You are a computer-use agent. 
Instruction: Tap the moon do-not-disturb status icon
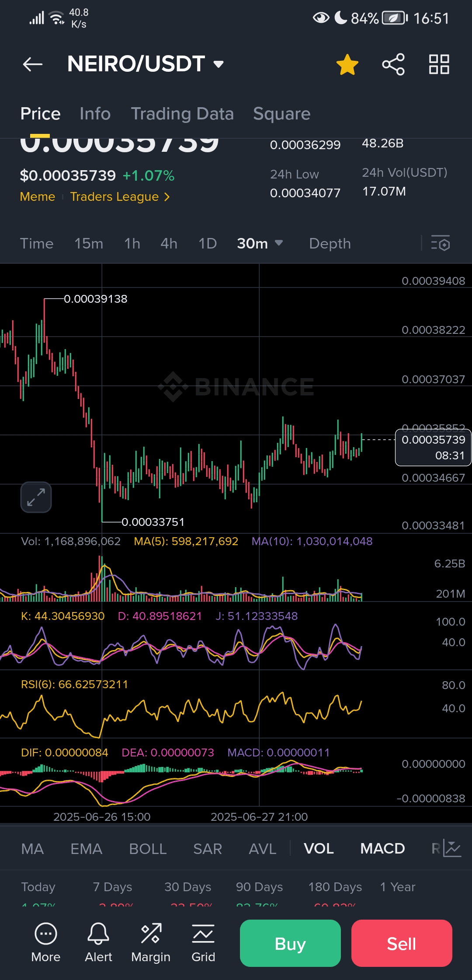coord(341,17)
